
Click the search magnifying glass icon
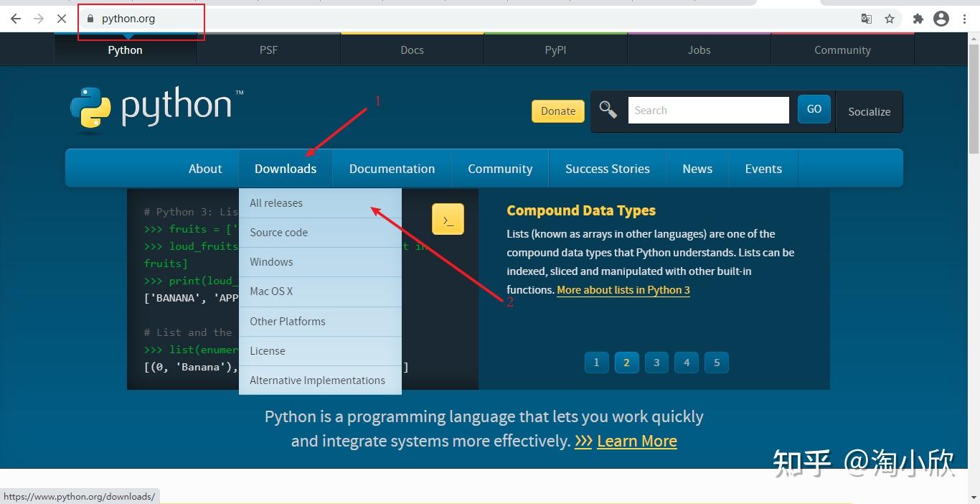point(608,109)
